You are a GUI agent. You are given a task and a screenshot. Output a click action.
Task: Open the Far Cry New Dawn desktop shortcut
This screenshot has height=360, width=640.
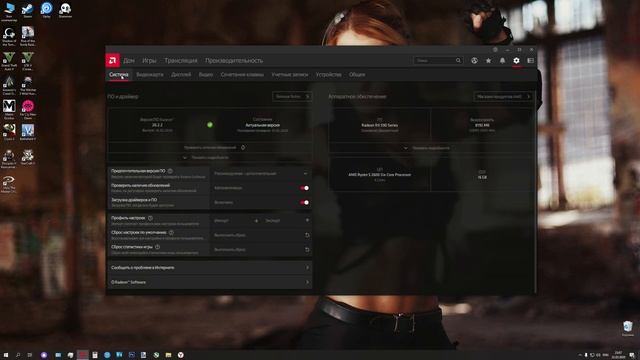click(x=28, y=109)
